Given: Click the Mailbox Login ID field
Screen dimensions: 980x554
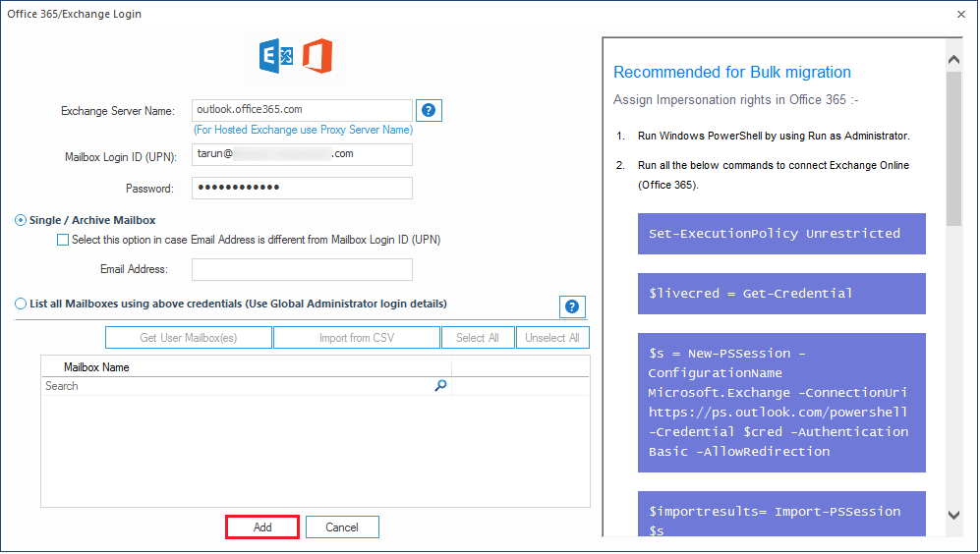Looking at the screenshot, I should coord(302,154).
